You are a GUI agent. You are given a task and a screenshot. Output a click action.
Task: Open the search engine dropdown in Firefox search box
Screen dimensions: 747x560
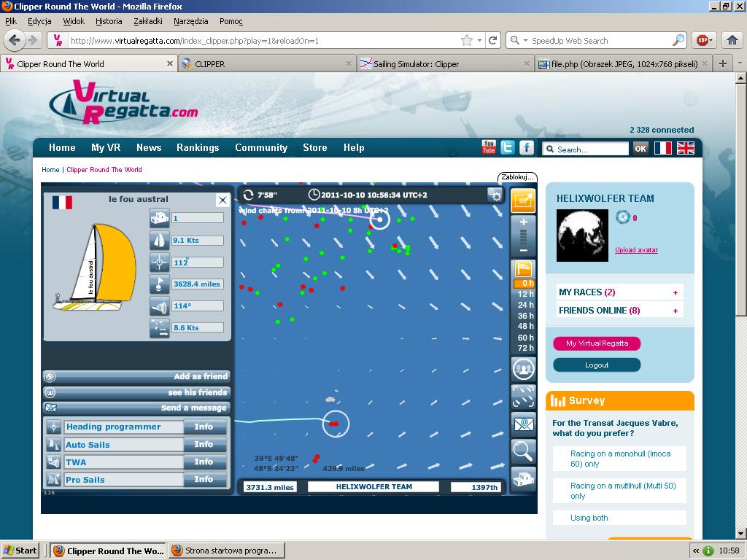tap(519, 41)
